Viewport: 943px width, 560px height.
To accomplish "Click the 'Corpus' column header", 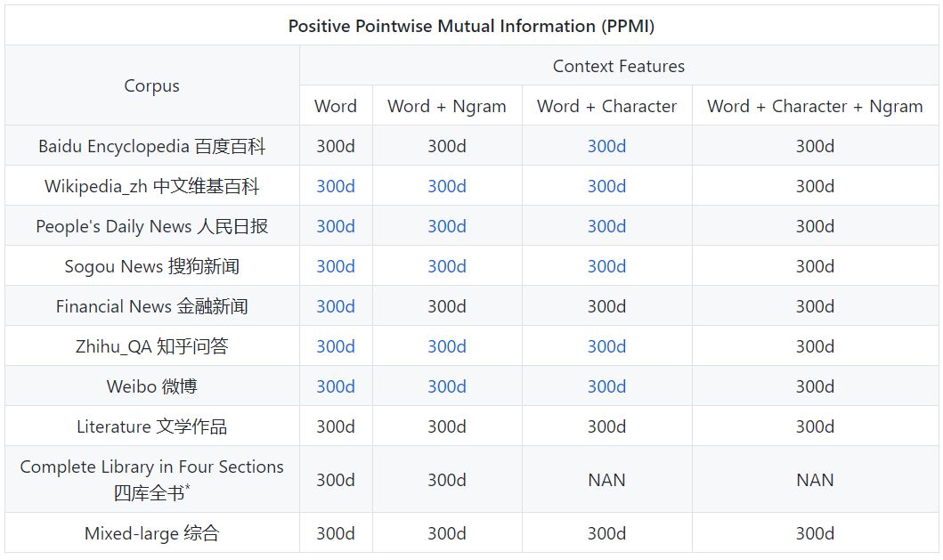I will (x=151, y=86).
